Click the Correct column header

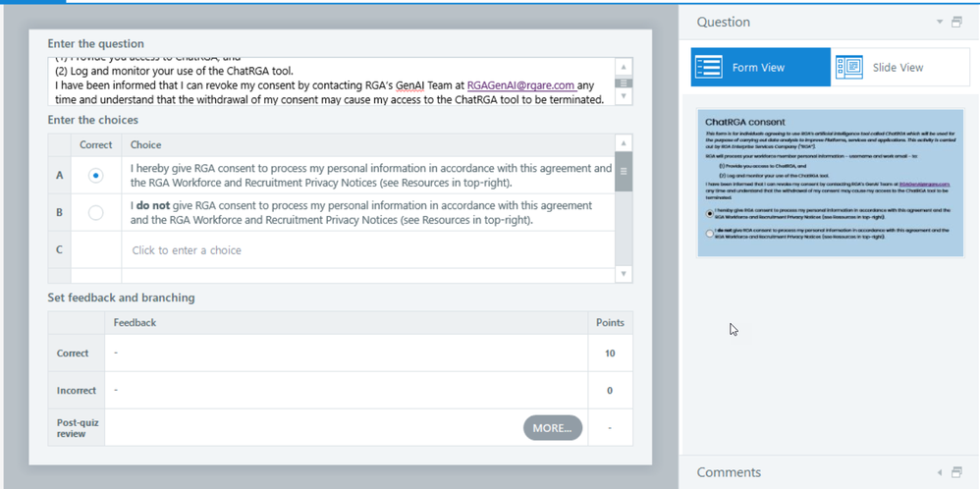(95, 145)
